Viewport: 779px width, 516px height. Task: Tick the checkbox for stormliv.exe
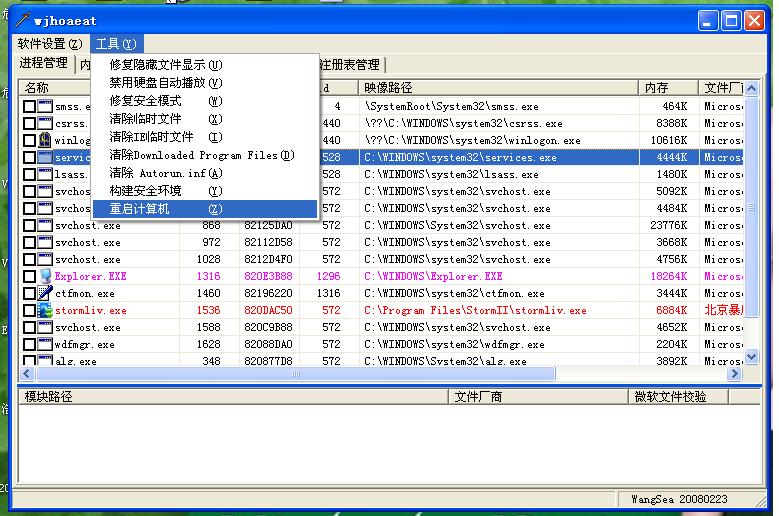29,311
